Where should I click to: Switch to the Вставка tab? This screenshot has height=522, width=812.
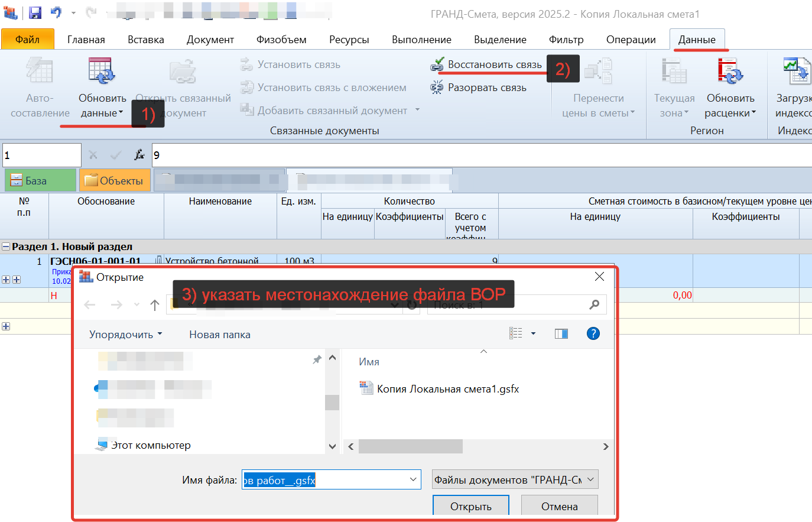(x=146, y=40)
